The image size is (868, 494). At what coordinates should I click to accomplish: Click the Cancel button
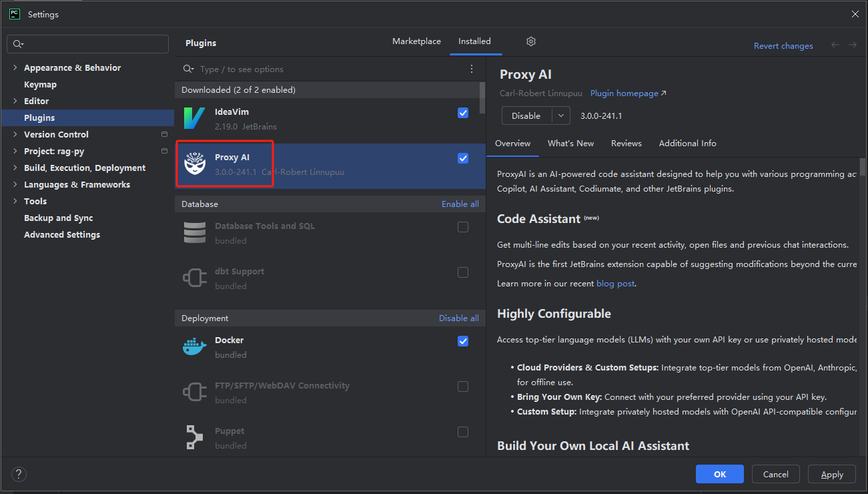[776, 474]
